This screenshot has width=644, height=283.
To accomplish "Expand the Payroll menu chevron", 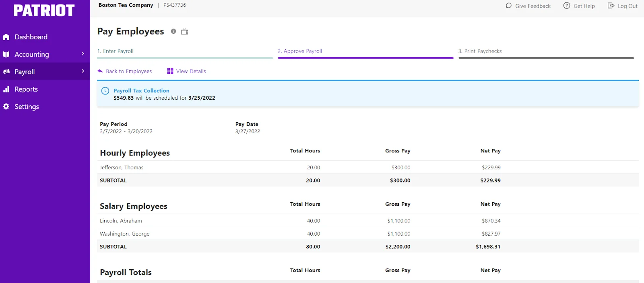I will pyautogui.click(x=83, y=71).
